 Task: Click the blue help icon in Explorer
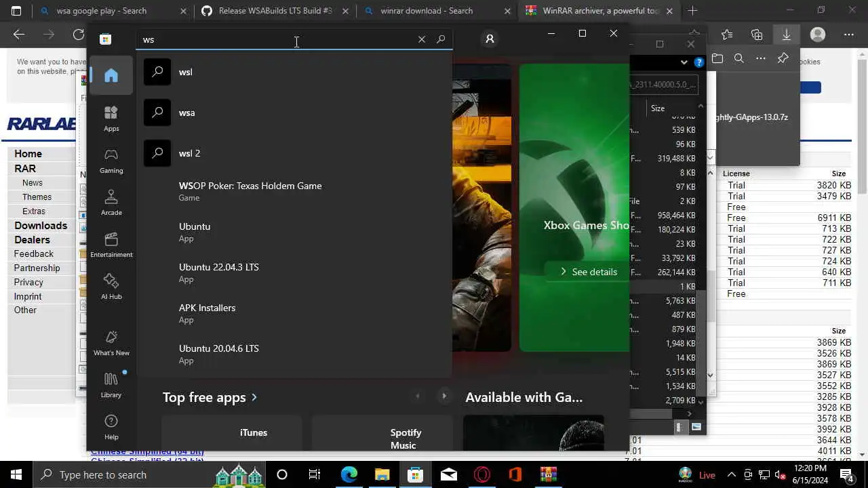click(x=699, y=62)
